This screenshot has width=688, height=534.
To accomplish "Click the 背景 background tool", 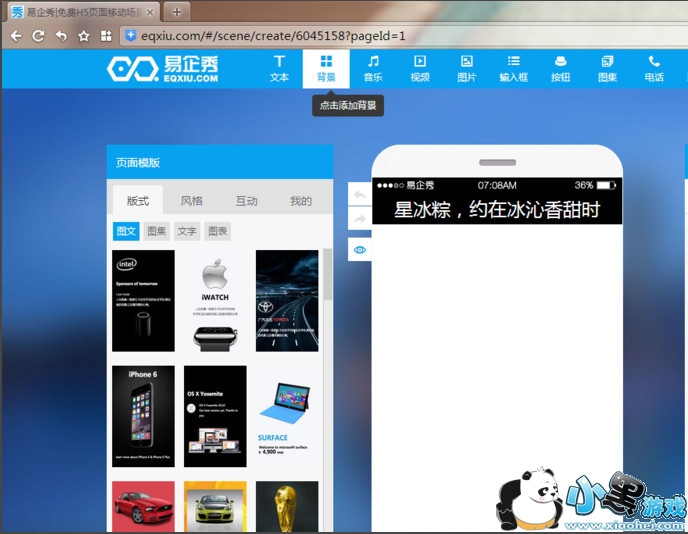I will tap(326, 68).
